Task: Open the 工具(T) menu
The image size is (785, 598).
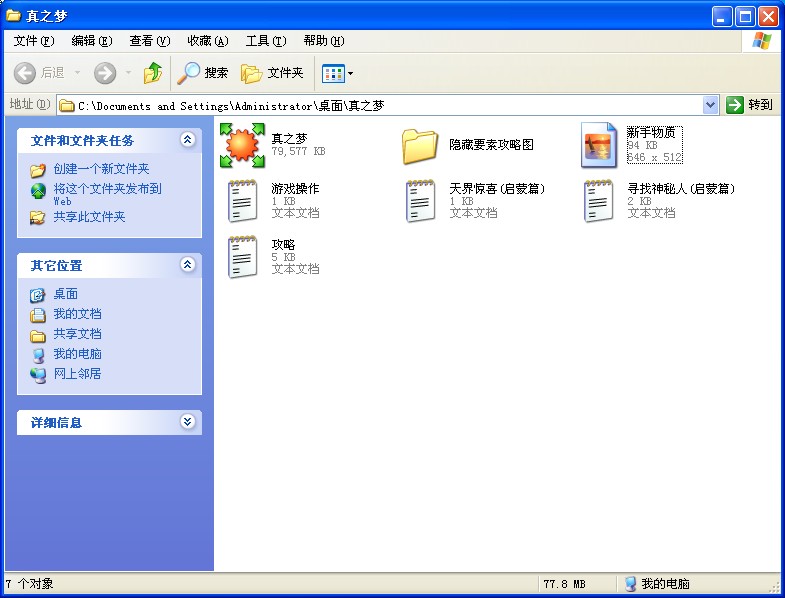Action: pos(266,41)
